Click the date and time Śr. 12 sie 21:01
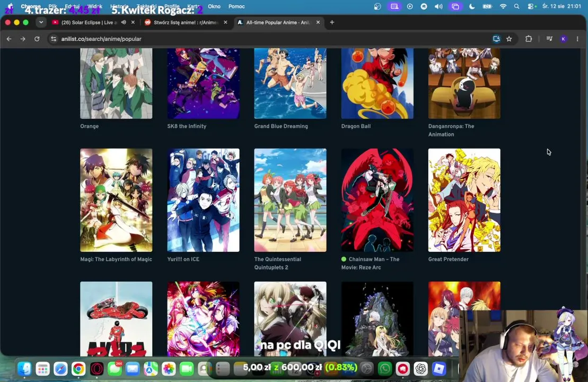588x382 pixels. [561, 6]
